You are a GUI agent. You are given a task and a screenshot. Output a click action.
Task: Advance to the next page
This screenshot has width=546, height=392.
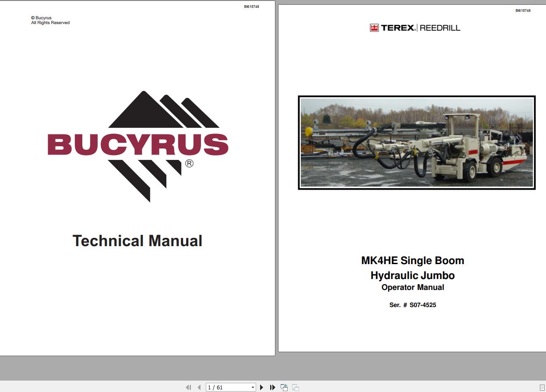[262, 387]
